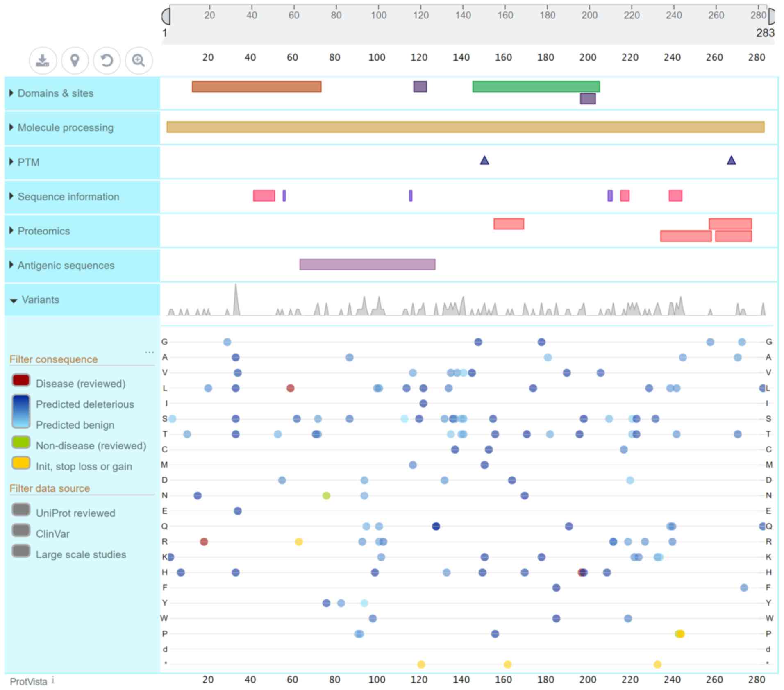The width and height of the screenshot is (784, 690).
Task: Click the reset view icon
Action: (107, 61)
